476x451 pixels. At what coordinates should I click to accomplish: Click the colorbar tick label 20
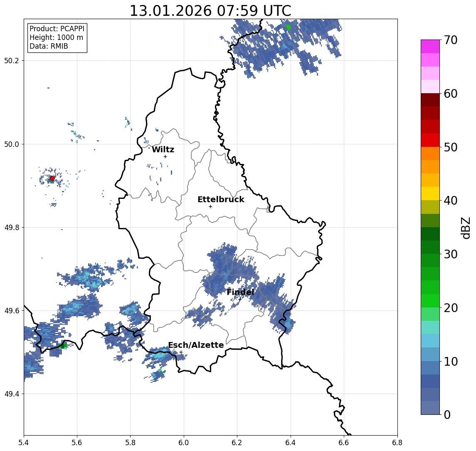coord(451,307)
